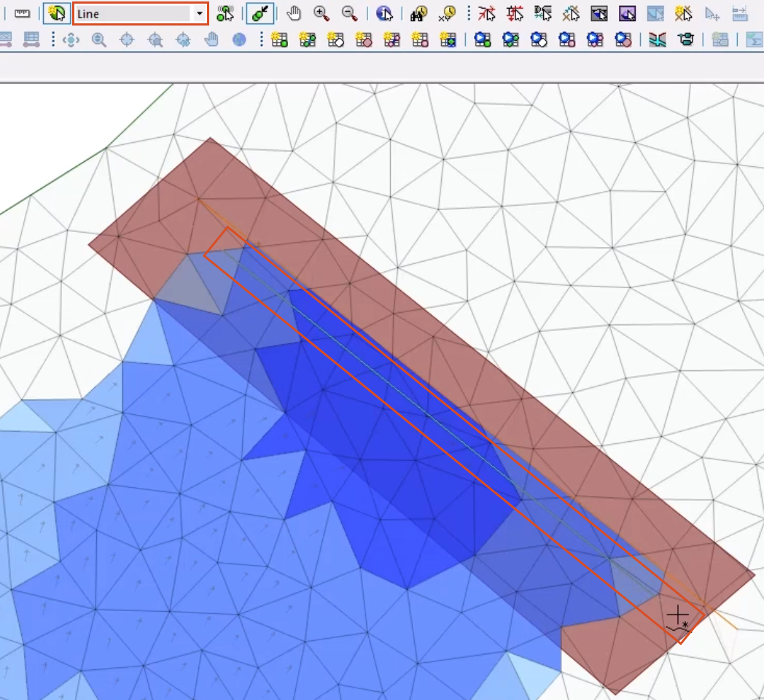Image resolution: width=764 pixels, height=700 pixels.
Task: Select the red diagonal arrows cursor tool
Action: [486, 14]
